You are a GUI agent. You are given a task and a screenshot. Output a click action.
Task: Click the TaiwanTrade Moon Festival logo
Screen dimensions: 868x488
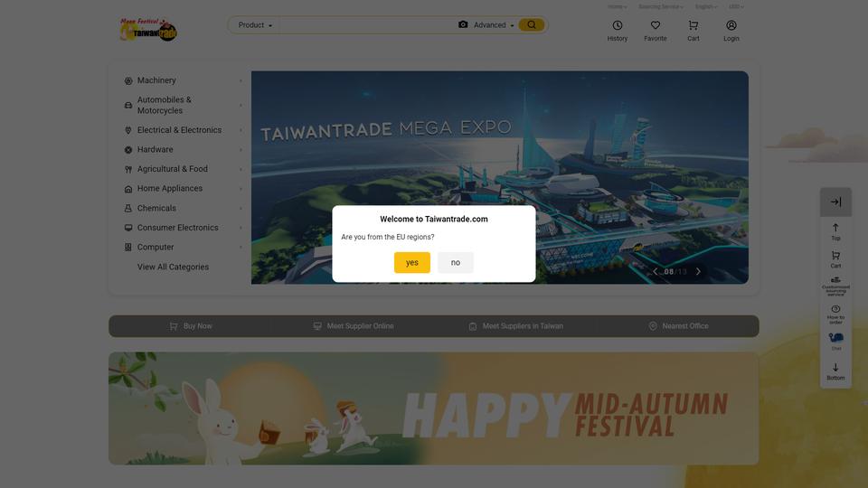[148, 29]
